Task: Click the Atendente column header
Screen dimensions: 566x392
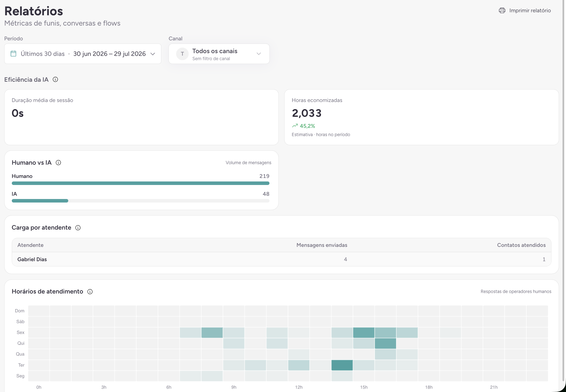Action: pyautogui.click(x=30, y=245)
